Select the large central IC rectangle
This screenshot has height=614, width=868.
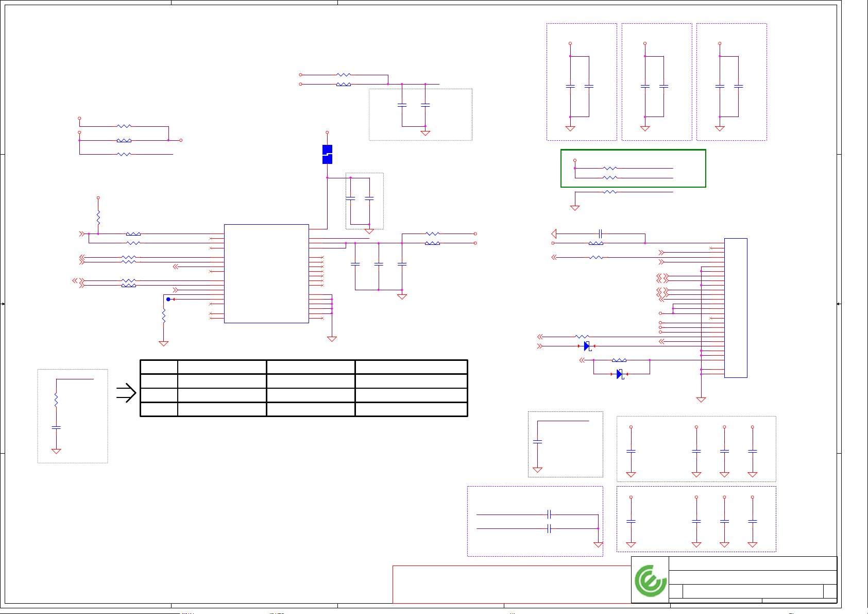266,274
